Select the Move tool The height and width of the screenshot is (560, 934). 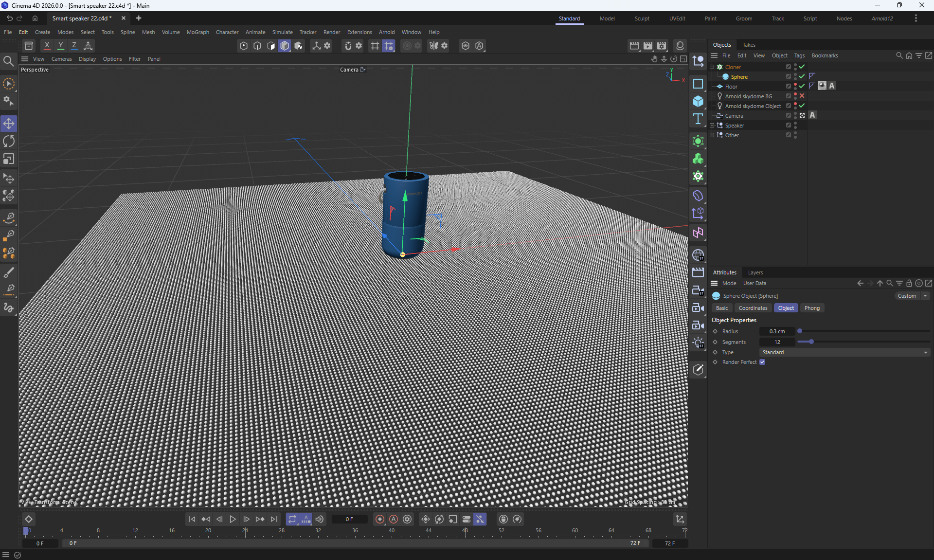9,124
